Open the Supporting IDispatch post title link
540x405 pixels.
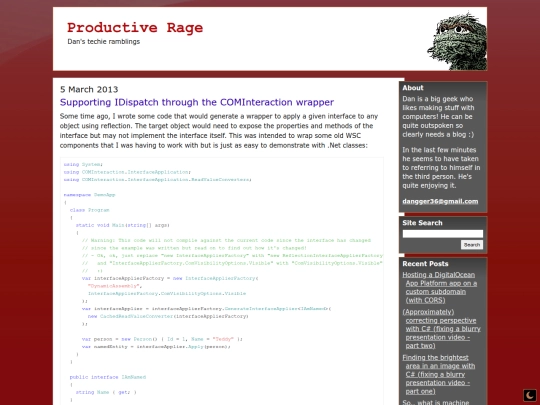(197, 102)
